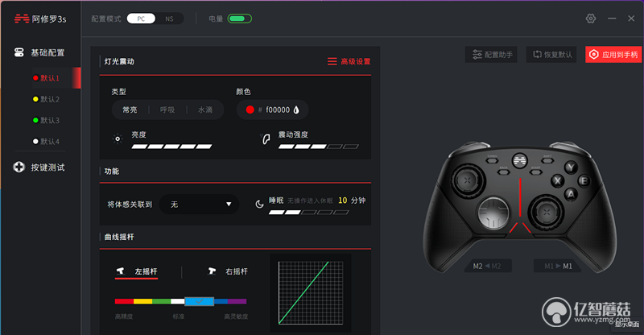The height and width of the screenshot is (335, 644).
Task: Select profile 默认3 with green dot
Action: coord(46,121)
